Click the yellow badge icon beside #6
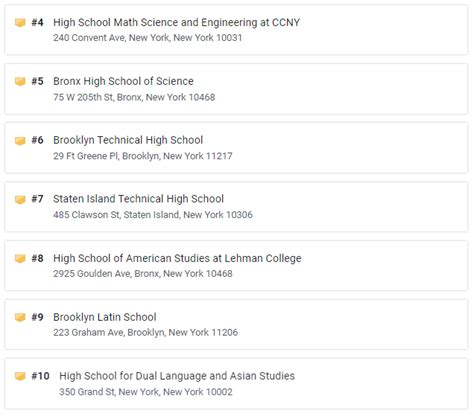 point(20,140)
